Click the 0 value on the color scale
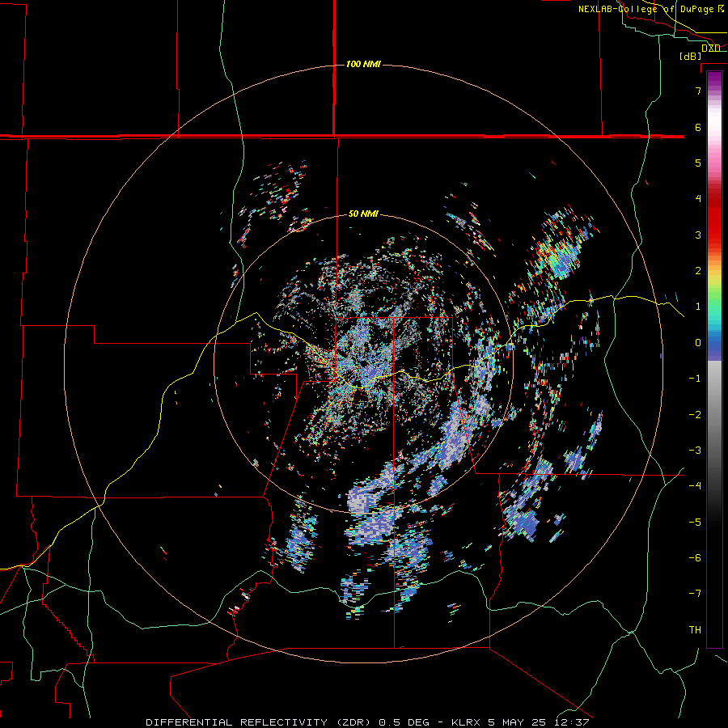The height and width of the screenshot is (728, 728). [698, 343]
